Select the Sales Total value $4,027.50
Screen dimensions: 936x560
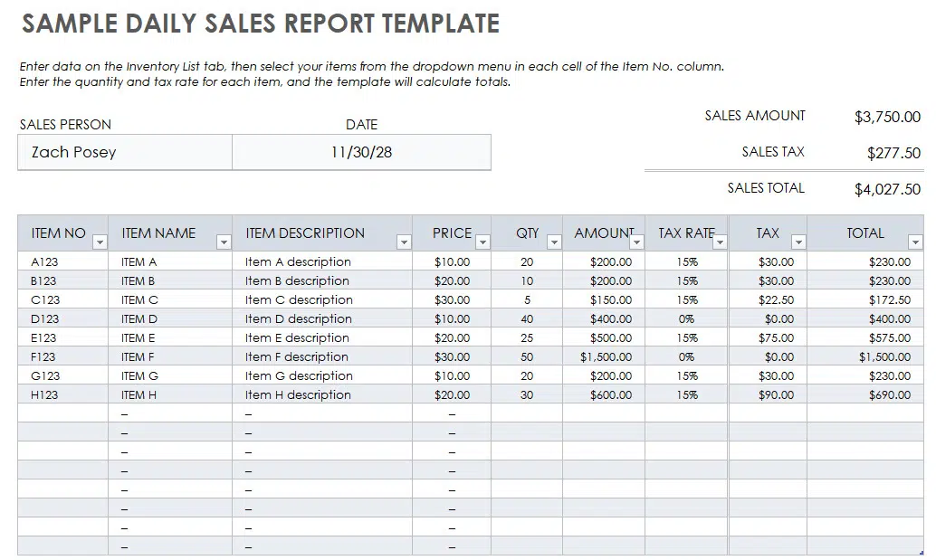[x=887, y=188]
